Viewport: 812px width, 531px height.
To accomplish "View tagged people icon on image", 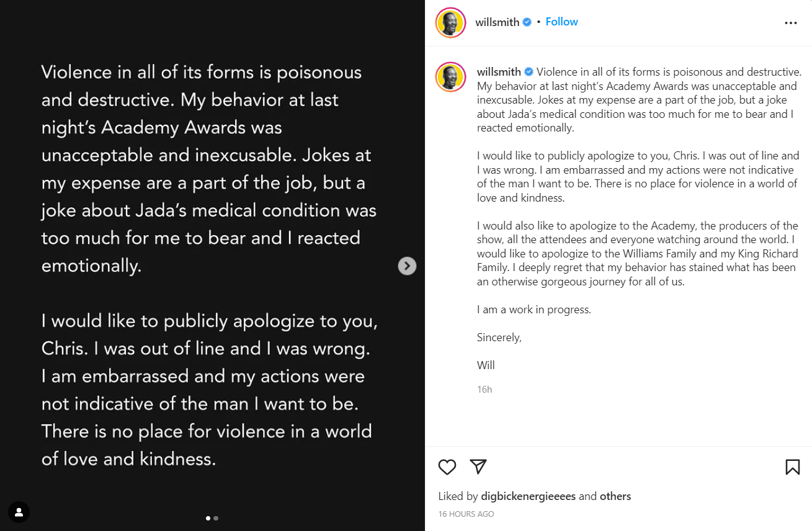I will coord(19,512).
